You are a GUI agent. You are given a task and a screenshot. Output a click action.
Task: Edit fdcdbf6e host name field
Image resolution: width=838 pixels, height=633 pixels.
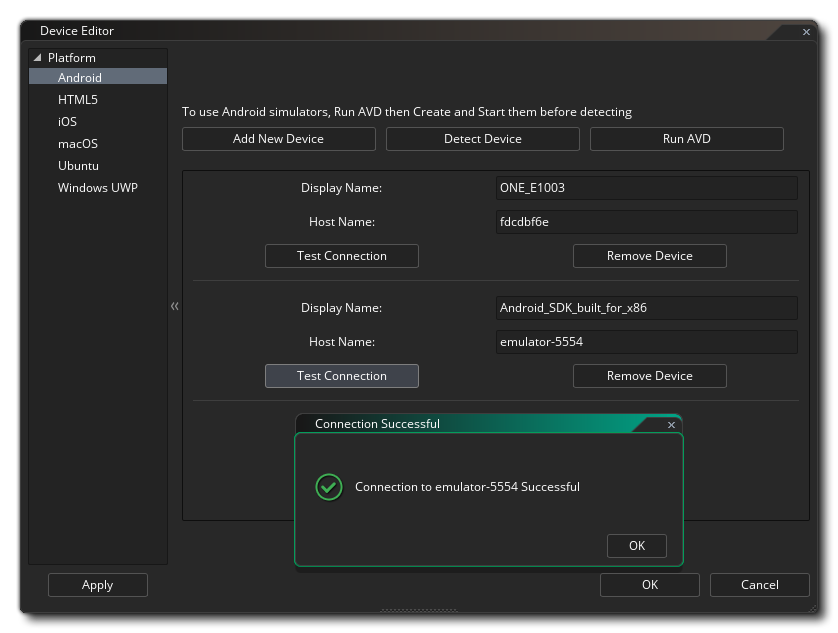[x=647, y=222]
